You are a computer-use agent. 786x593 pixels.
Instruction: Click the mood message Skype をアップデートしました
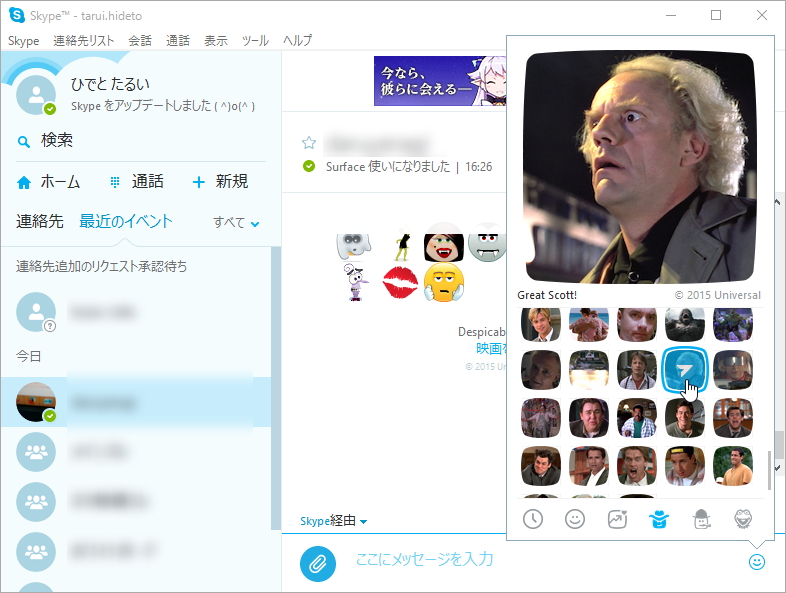(x=163, y=106)
